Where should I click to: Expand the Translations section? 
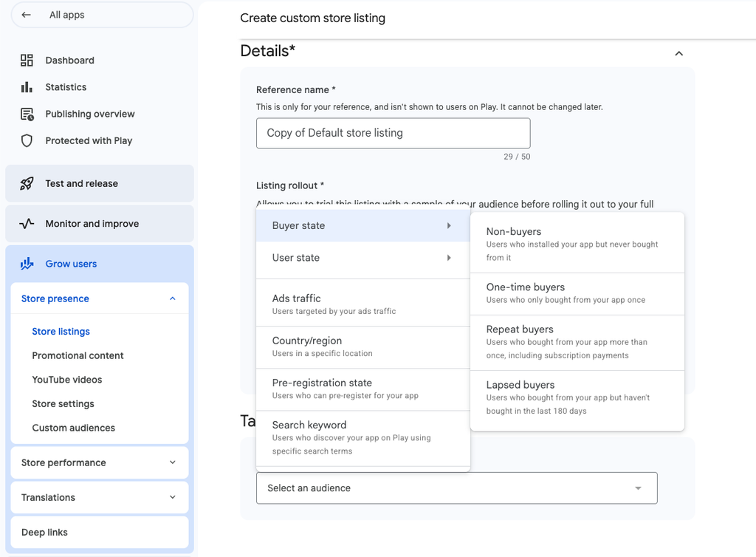(100, 498)
